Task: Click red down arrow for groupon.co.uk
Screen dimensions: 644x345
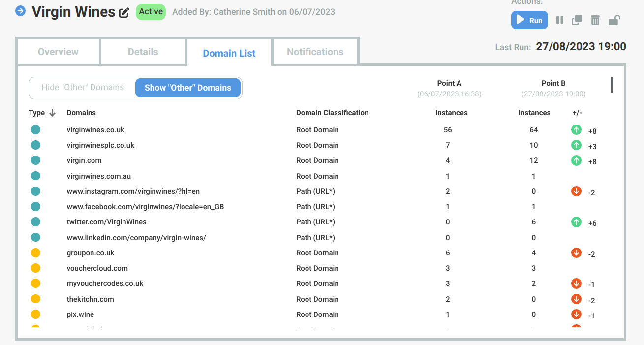Action: pos(576,253)
